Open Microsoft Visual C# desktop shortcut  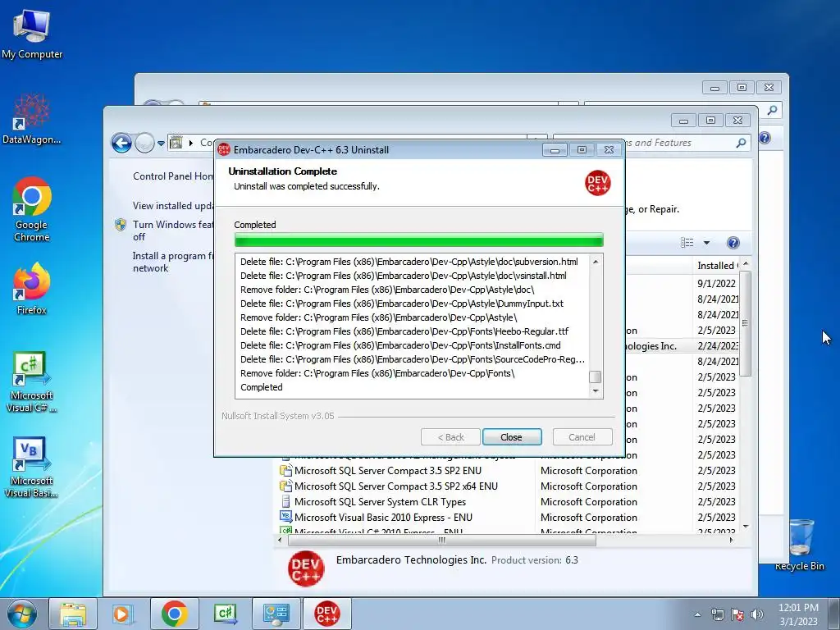(32, 382)
